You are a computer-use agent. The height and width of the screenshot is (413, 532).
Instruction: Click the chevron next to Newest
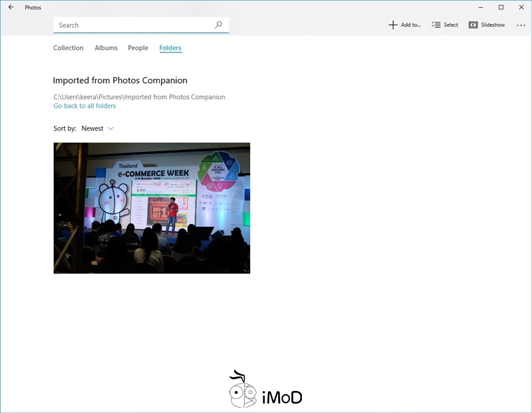click(110, 128)
